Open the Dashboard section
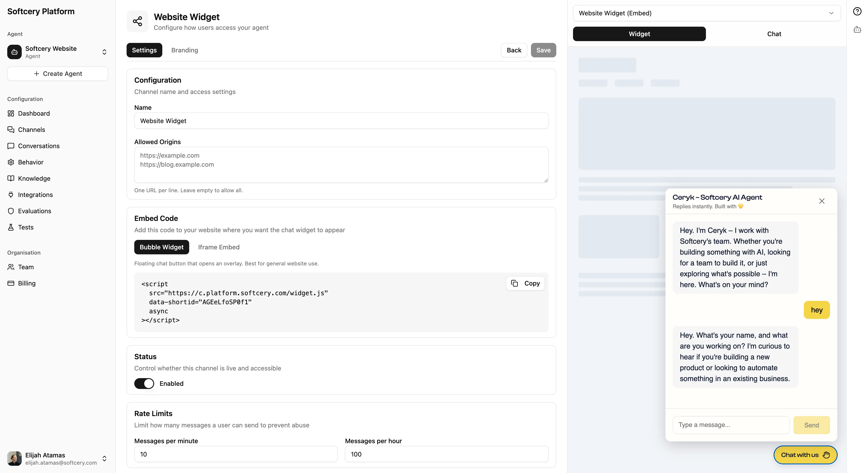 click(x=34, y=113)
